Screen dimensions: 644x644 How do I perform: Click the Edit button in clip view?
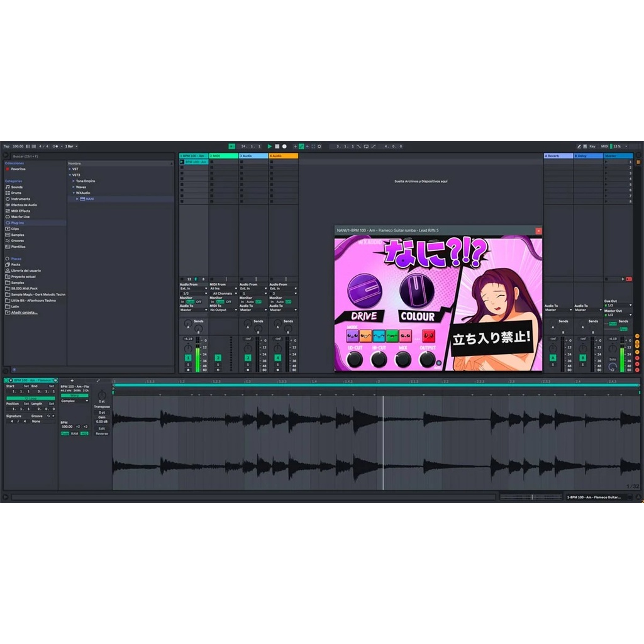click(102, 428)
